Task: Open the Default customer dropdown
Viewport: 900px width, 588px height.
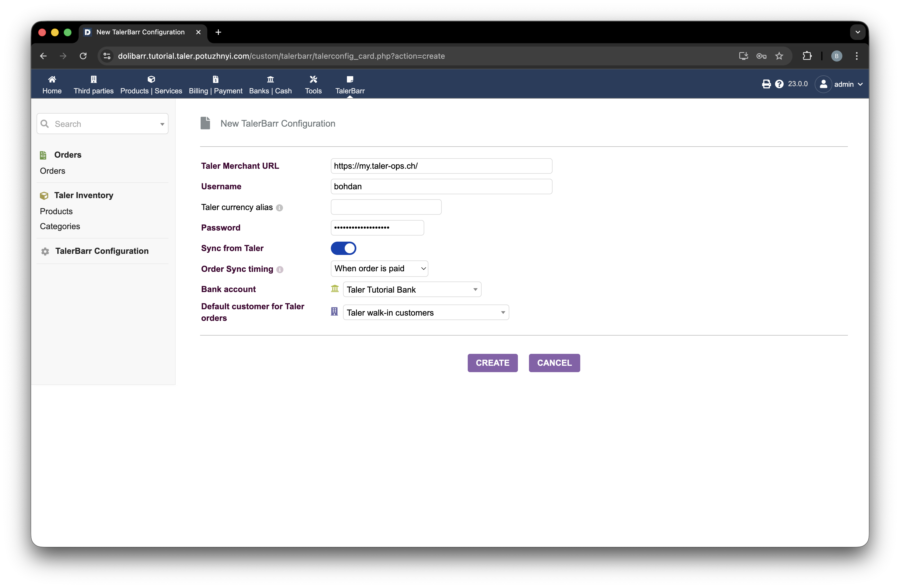Action: (426, 313)
